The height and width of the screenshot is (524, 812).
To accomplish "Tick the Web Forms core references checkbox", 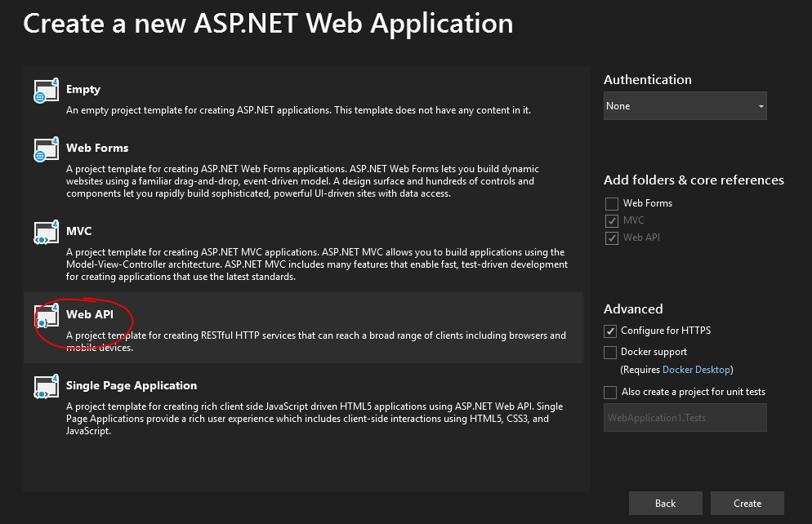I will pos(612,203).
